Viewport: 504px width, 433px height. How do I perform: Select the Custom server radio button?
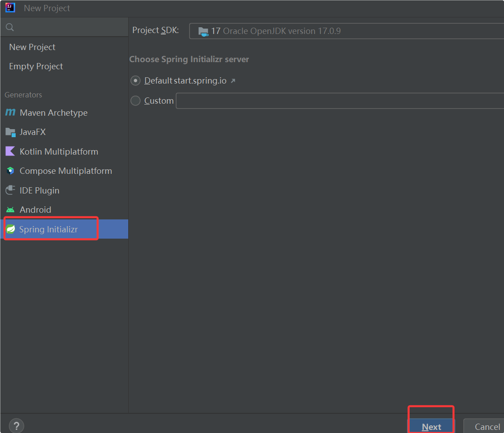tap(135, 101)
